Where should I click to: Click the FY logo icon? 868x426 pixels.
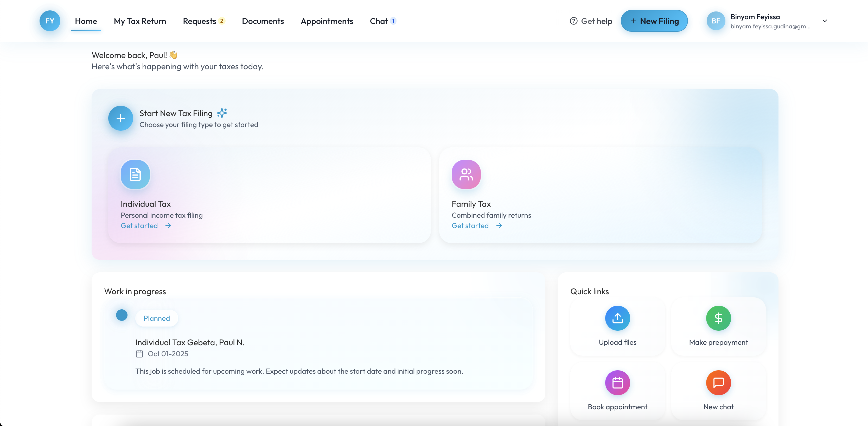tap(50, 21)
